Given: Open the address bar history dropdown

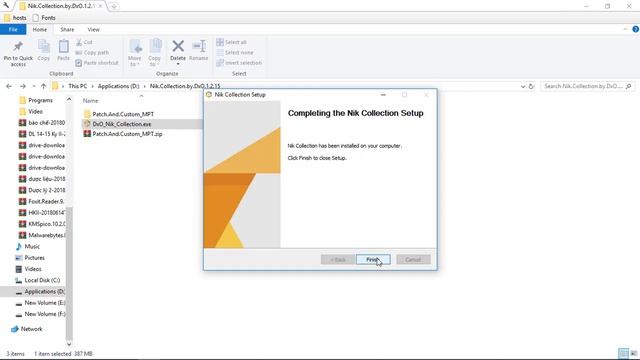Looking at the screenshot, I should tap(523, 87).
